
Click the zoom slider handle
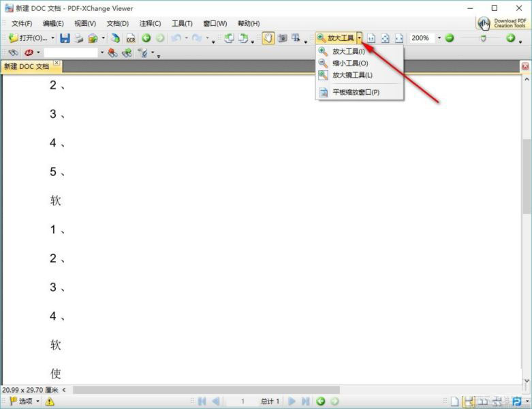[484, 38]
